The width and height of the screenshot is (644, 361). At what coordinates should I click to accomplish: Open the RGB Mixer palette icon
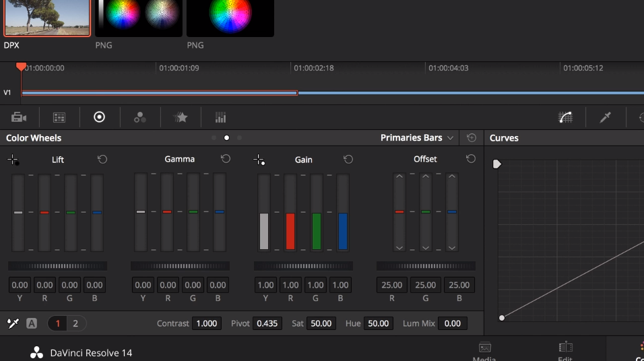[140, 117]
